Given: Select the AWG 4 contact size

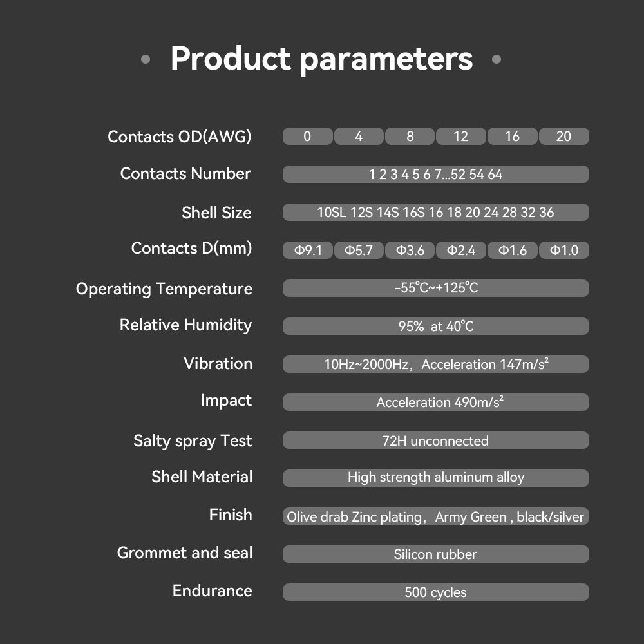Looking at the screenshot, I should tap(359, 137).
